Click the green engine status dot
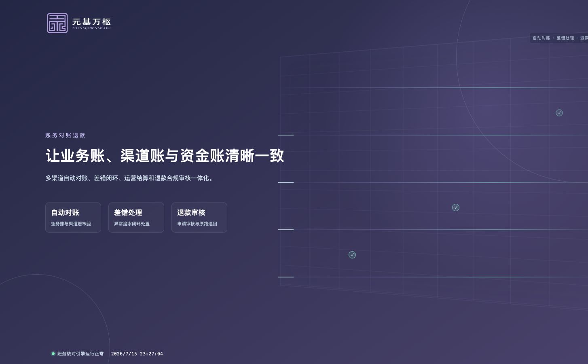This screenshot has width=588, height=364. [x=53, y=353]
